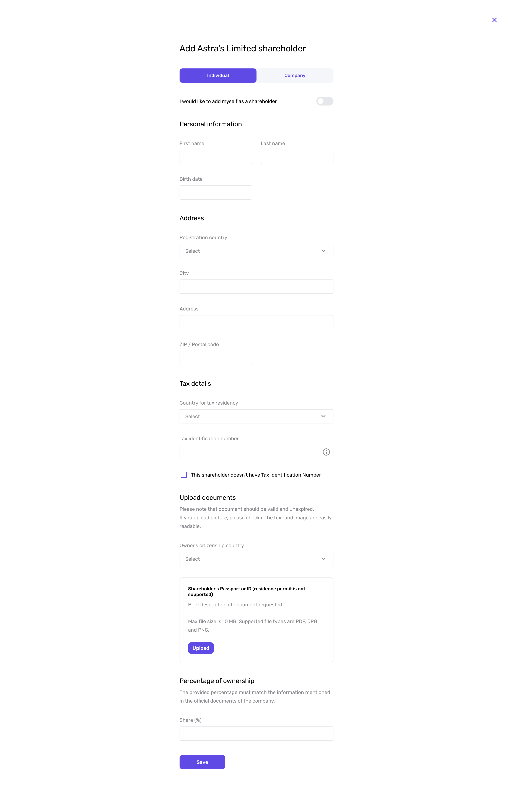Click into the Birth date field

click(216, 192)
